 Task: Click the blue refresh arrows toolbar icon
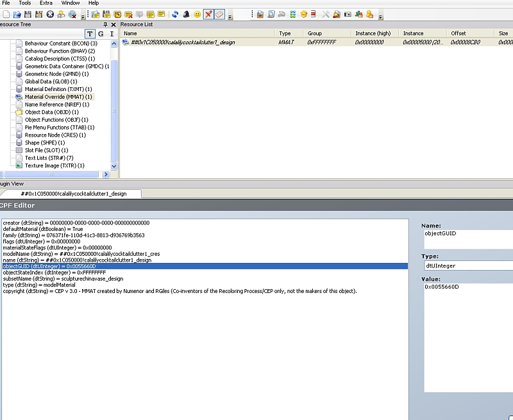pyautogui.click(x=175, y=14)
